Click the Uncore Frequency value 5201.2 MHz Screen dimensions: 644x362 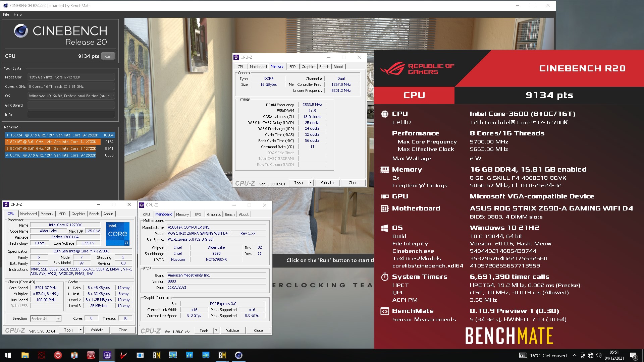341,90
